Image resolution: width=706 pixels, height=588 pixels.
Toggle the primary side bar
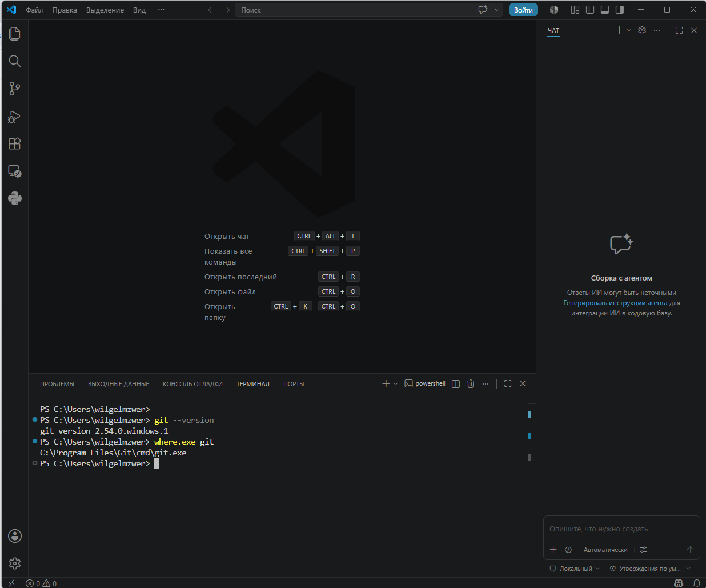pos(590,10)
